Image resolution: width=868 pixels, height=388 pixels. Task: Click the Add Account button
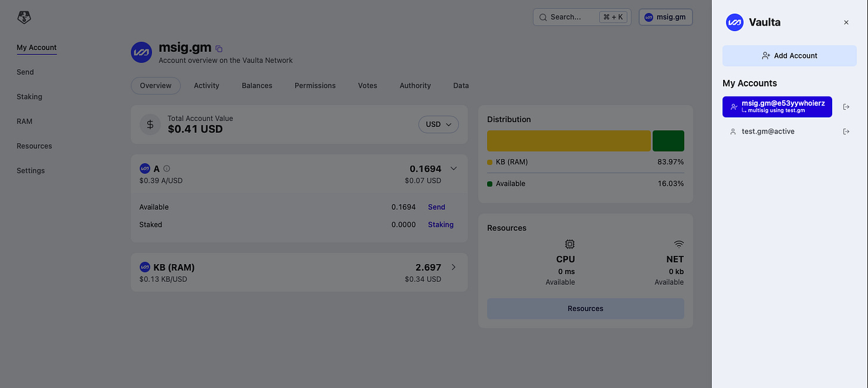789,55
